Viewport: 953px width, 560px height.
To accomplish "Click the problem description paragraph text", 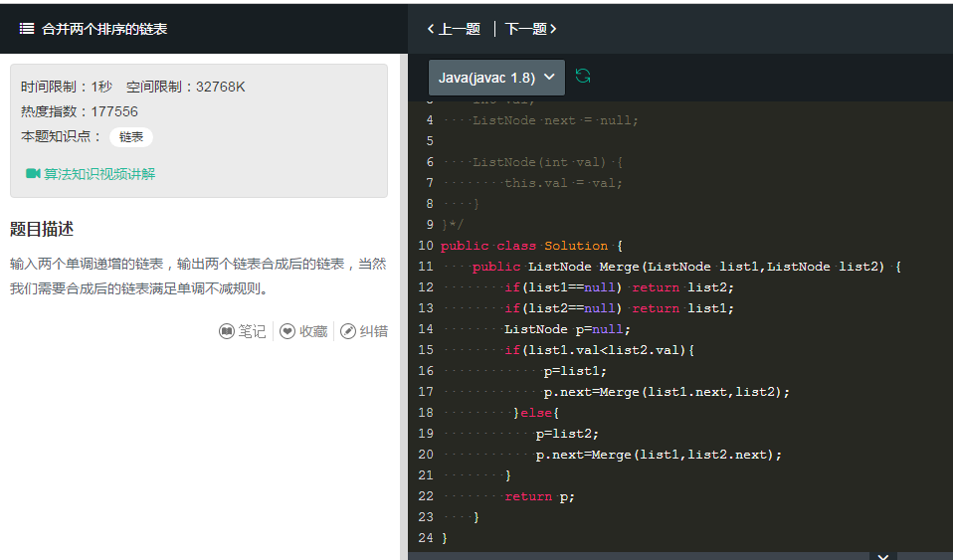I will (198, 277).
